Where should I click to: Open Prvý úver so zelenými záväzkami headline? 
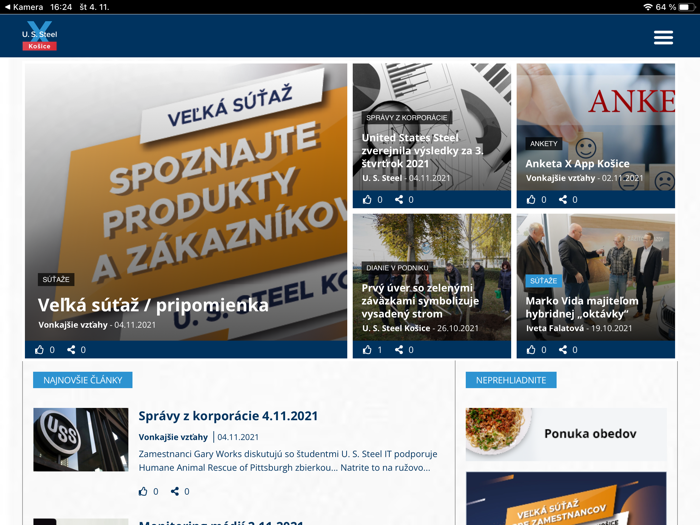pos(420,301)
